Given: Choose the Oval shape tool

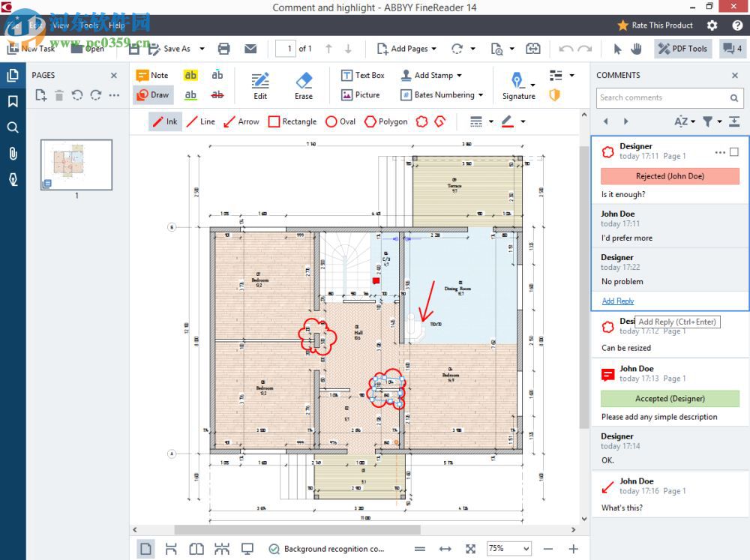Looking at the screenshot, I should pyautogui.click(x=340, y=121).
